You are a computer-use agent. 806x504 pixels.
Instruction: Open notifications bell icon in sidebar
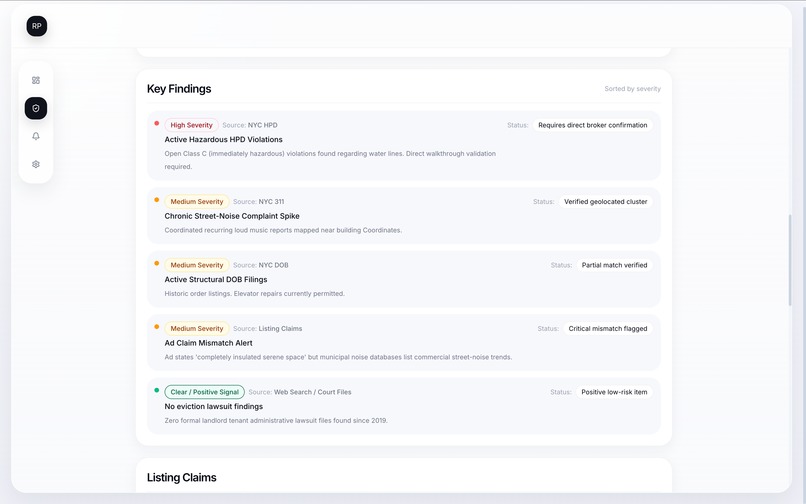click(x=35, y=136)
